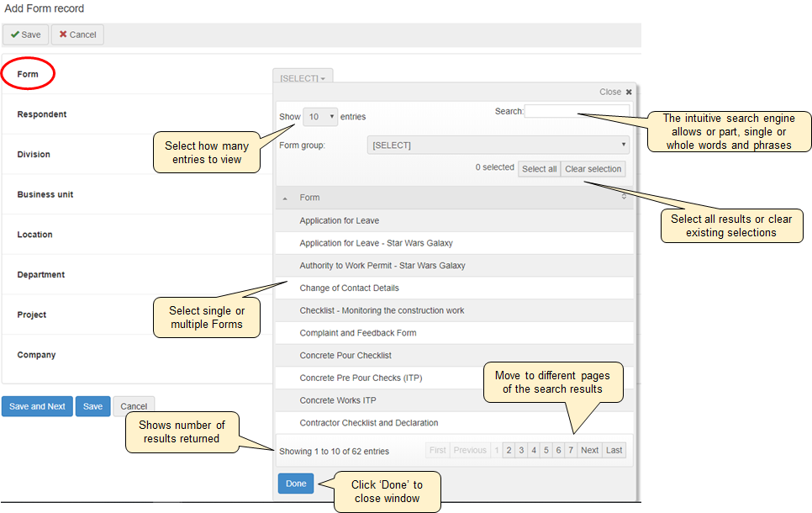This screenshot has width=812, height=513.
Task: Expand the Form group dropdown
Action: pos(498,145)
